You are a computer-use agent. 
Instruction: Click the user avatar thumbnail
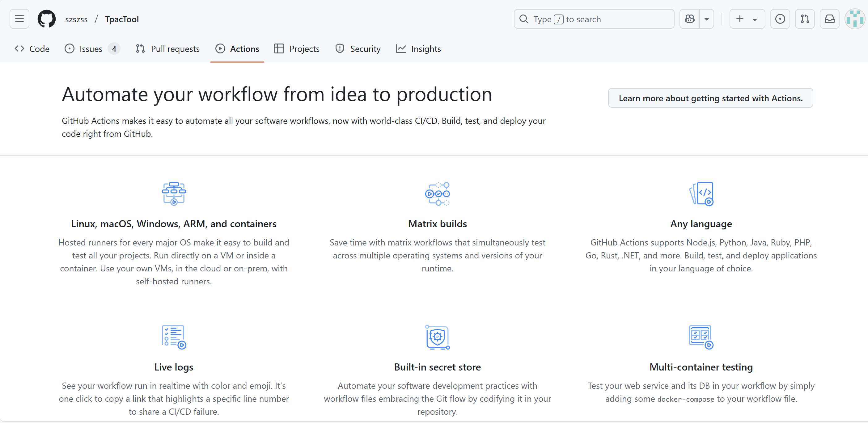(854, 19)
